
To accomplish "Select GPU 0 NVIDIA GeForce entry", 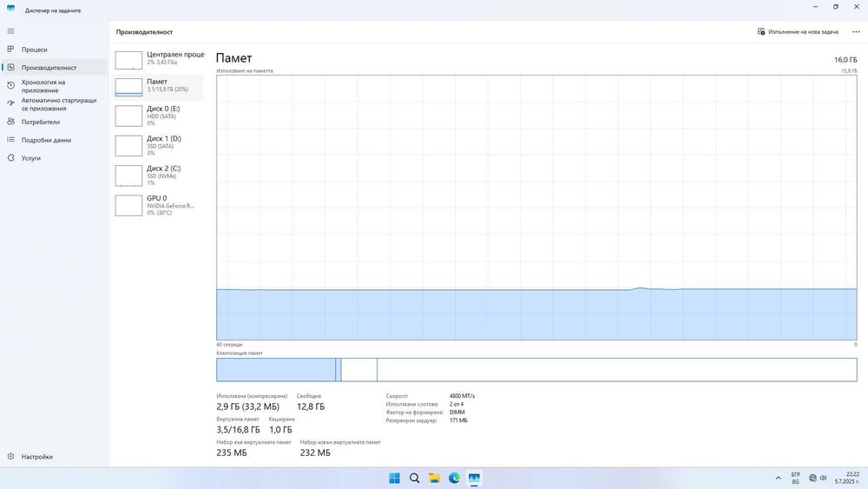I will coord(158,206).
